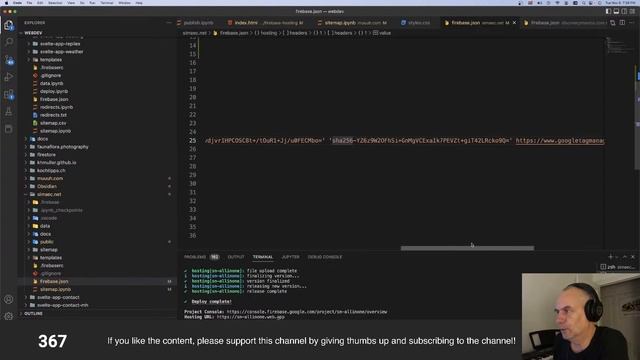Click the Explorer panel more actions ellipsis
640x360 pixels.
169,23
